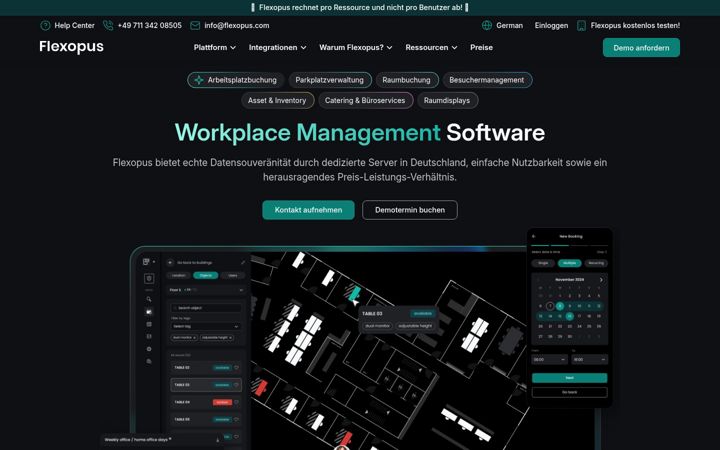Select the Parkplatzverwaltung pill
Screen dimensions: 720x450
tap(330, 80)
